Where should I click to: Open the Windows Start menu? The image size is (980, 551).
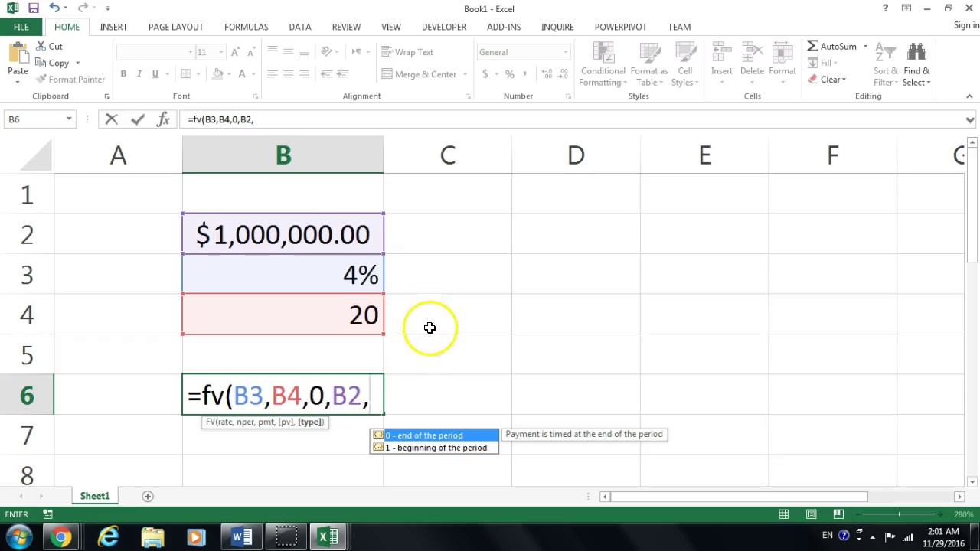tap(19, 537)
